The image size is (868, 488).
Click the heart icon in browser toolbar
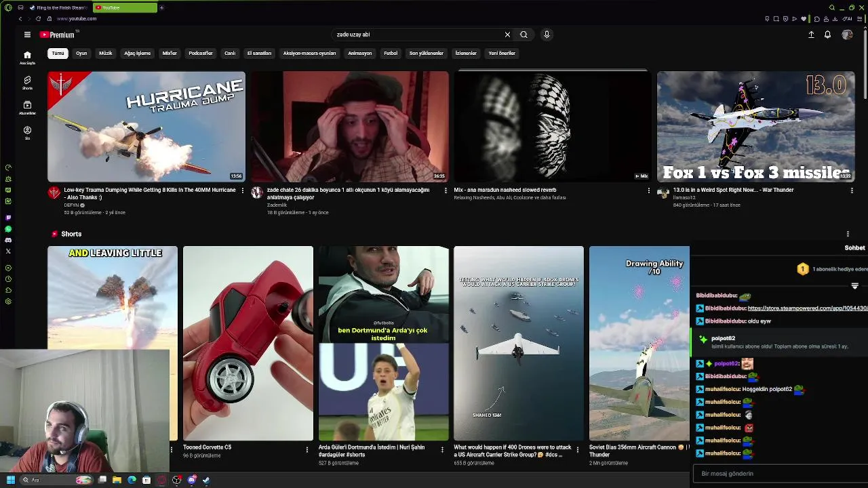tap(804, 19)
